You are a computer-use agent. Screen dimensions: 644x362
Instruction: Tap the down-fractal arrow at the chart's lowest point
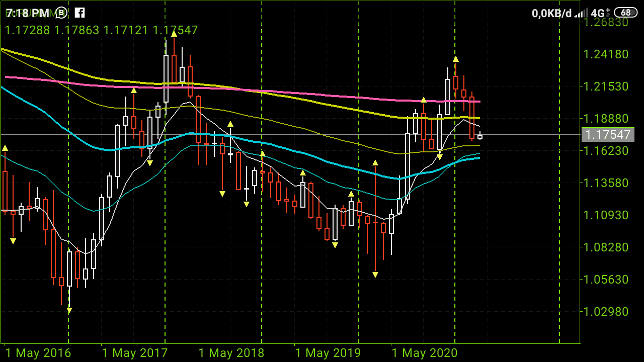(69, 311)
